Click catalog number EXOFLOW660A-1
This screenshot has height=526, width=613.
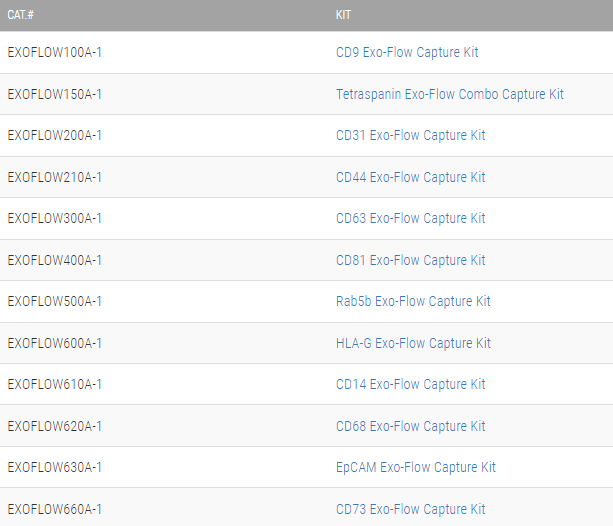[54, 509]
